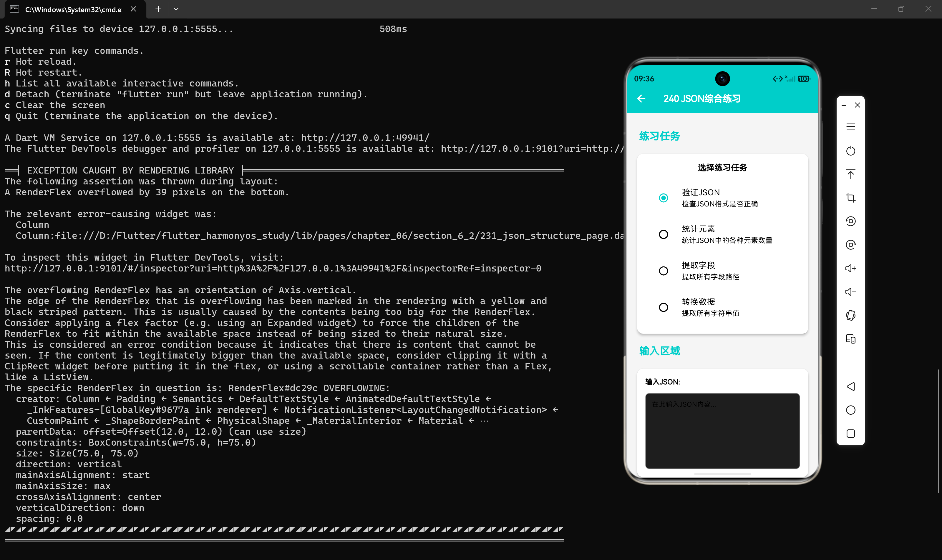Click the 'verticalDirection: down' line
Image resolution: width=942 pixels, height=560 pixels.
tap(80, 508)
